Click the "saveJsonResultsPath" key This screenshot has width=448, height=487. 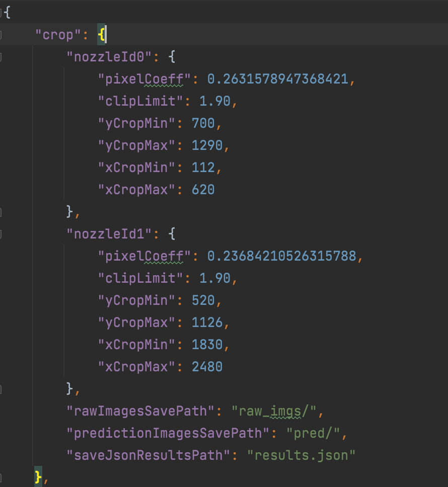tap(148, 455)
